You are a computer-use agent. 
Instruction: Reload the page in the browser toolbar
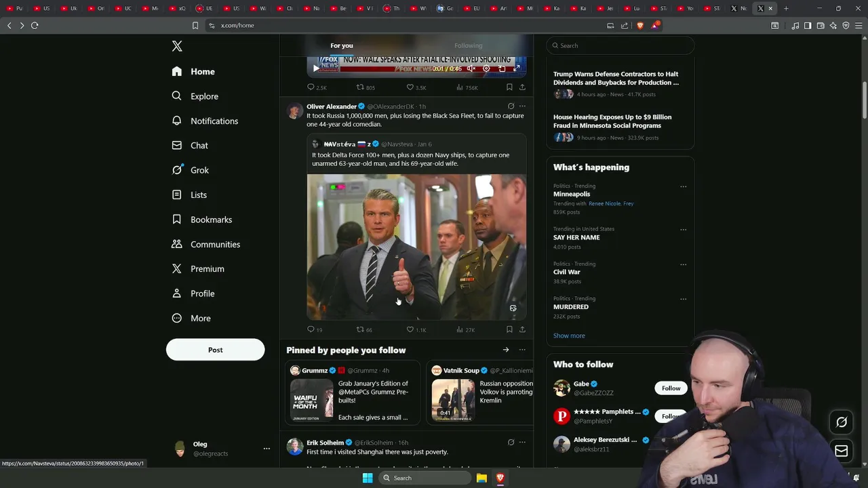[x=35, y=25]
